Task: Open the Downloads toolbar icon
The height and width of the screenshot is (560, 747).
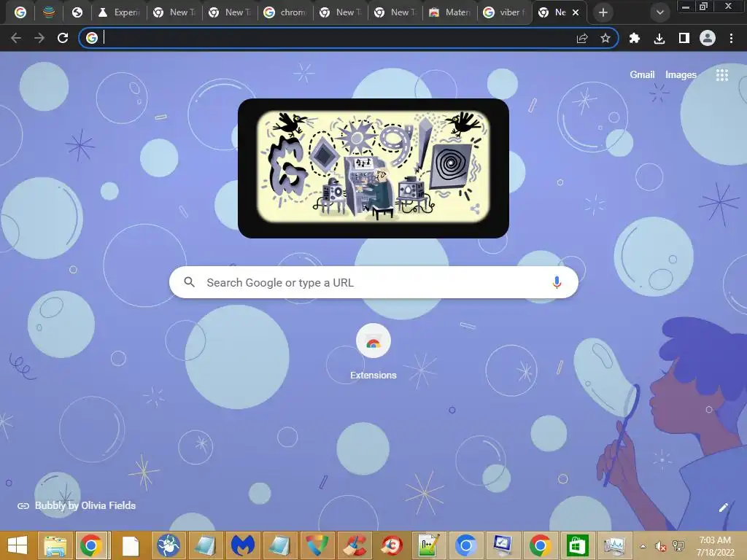Action: coord(659,38)
